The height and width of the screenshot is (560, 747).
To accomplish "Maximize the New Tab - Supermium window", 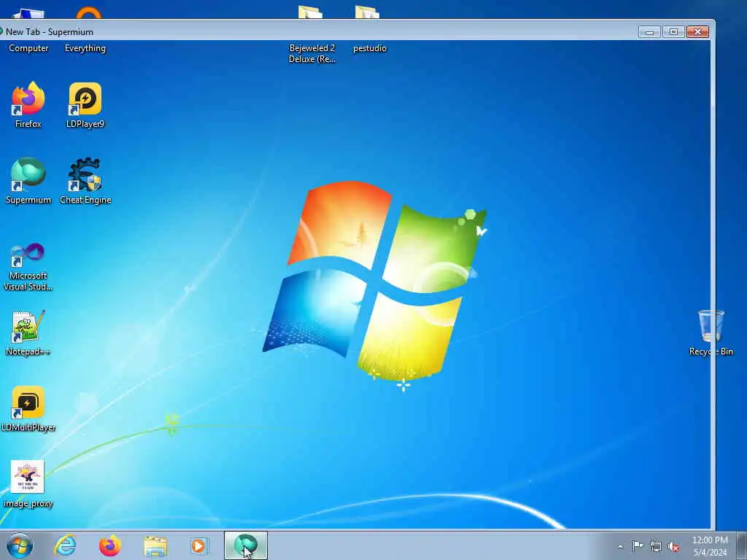I will pos(673,32).
